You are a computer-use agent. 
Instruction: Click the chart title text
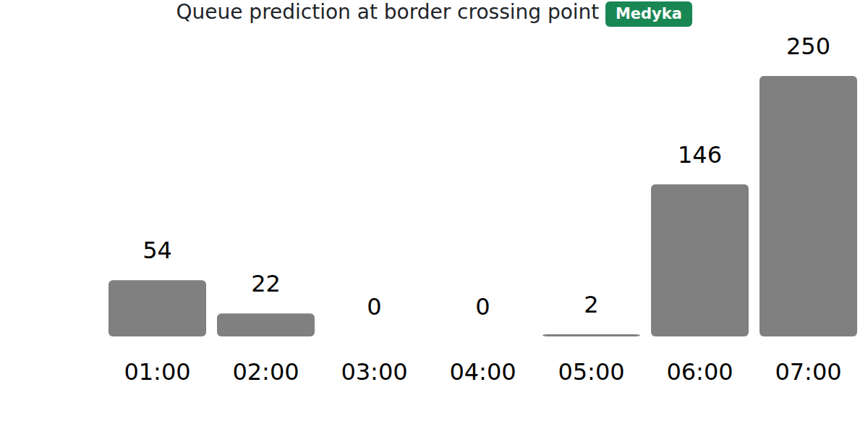(x=388, y=12)
